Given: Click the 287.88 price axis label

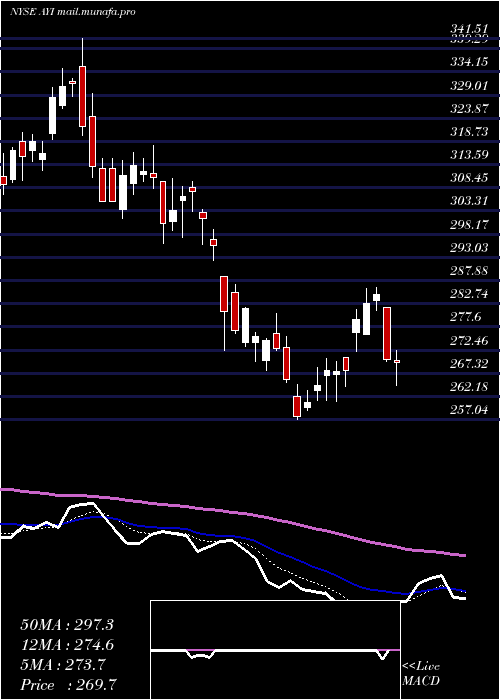Looking at the screenshot, I should point(468,271).
